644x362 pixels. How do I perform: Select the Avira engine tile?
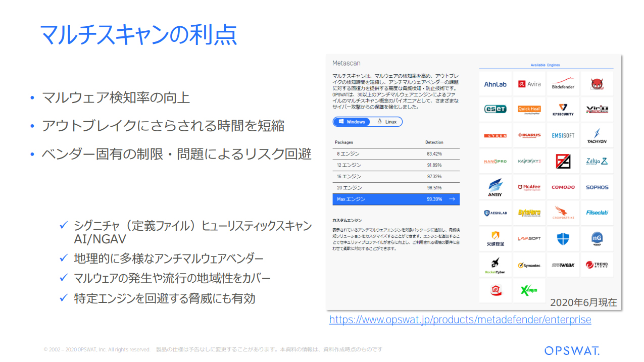(x=529, y=84)
